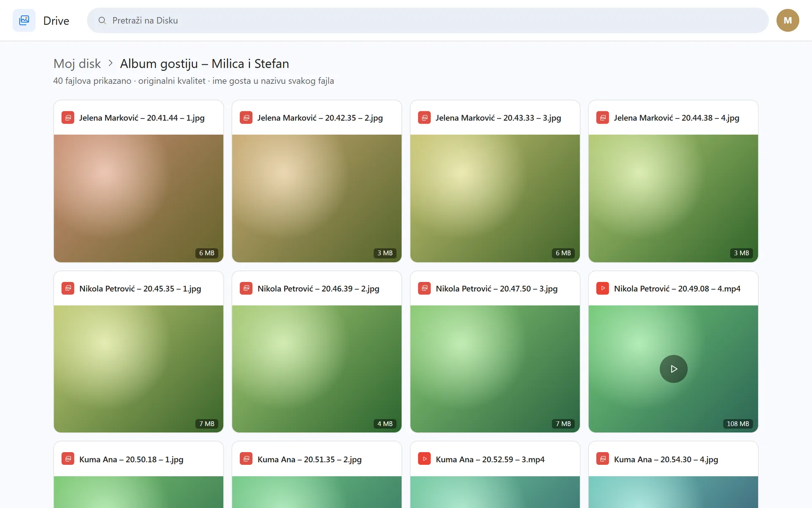The width and height of the screenshot is (812, 508).
Task: Open thumbnail of Jelena Marković 20.43.33 photo
Action: point(495,198)
